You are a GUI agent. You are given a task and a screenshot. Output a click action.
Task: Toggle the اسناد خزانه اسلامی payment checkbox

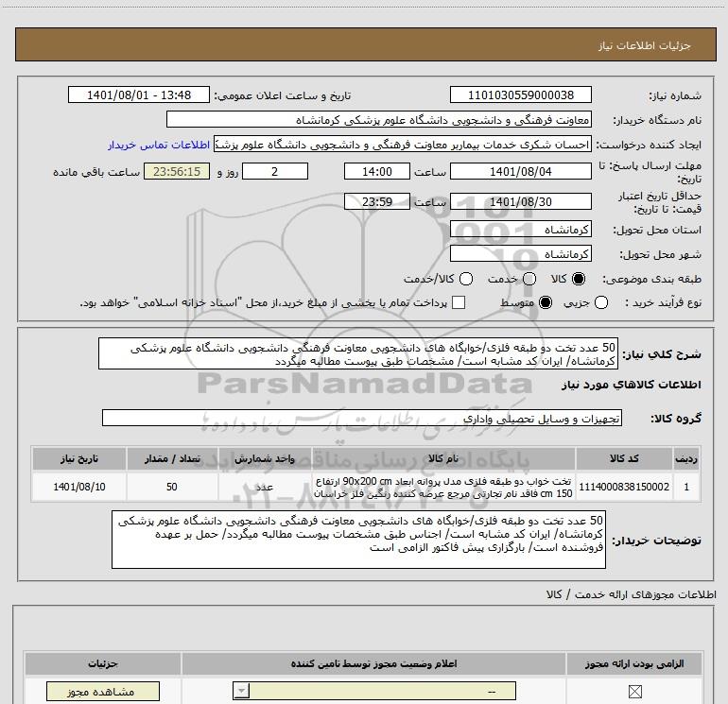pos(459,302)
